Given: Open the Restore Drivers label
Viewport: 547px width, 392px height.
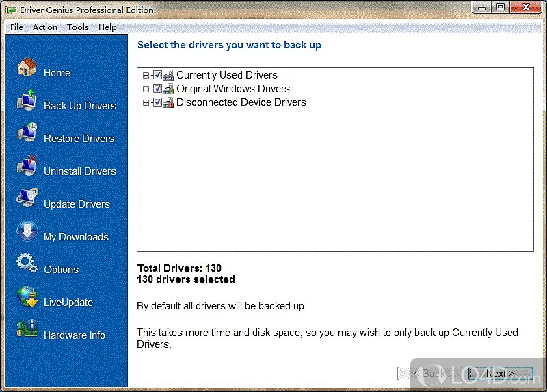Looking at the screenshot, I should [x=79, y=139].
